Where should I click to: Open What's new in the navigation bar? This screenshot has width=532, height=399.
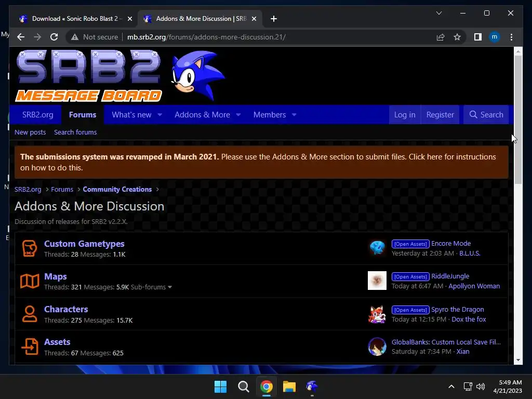[x=131, y=115]
